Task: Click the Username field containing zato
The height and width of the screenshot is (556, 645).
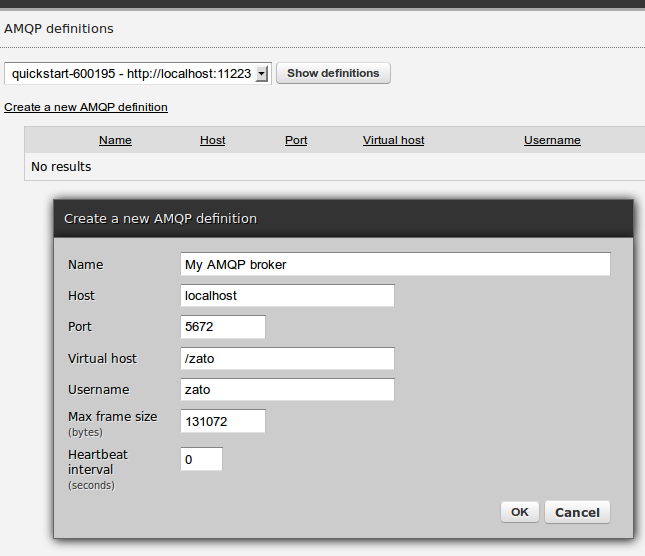Action: click(287, 389)
